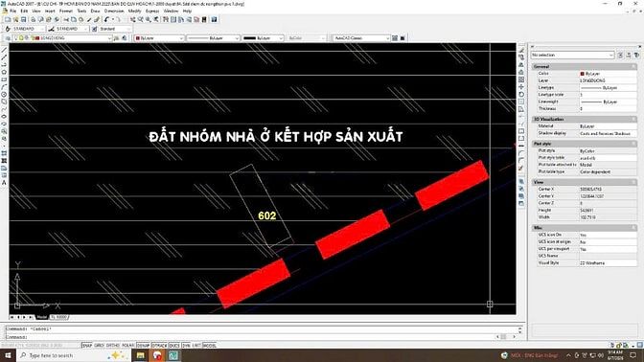Toggle ORTHO mode in status bar
This screenshot has height=362, width=644.
112,346
